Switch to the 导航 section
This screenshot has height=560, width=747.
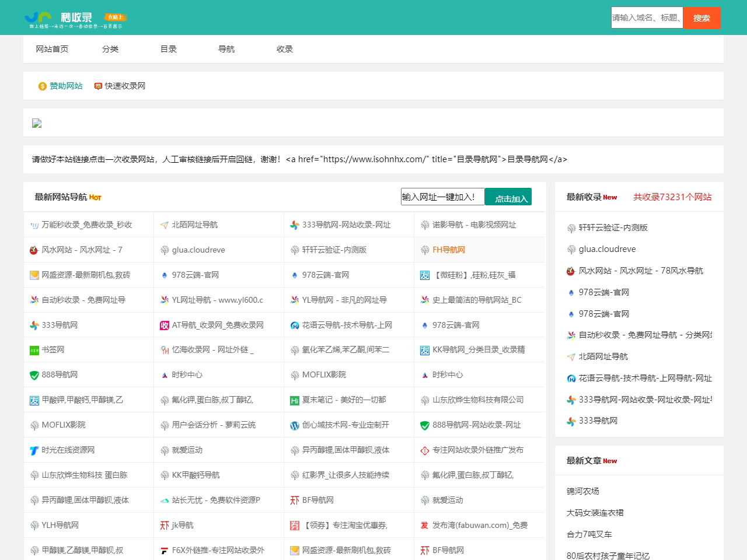pos(226,49)
